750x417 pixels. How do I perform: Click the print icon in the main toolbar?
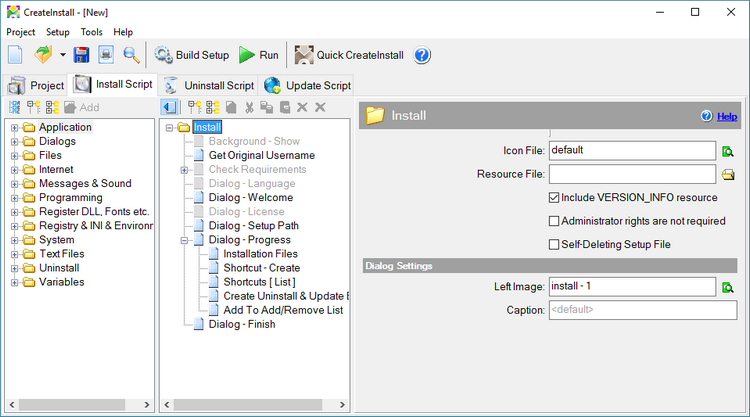106,55
